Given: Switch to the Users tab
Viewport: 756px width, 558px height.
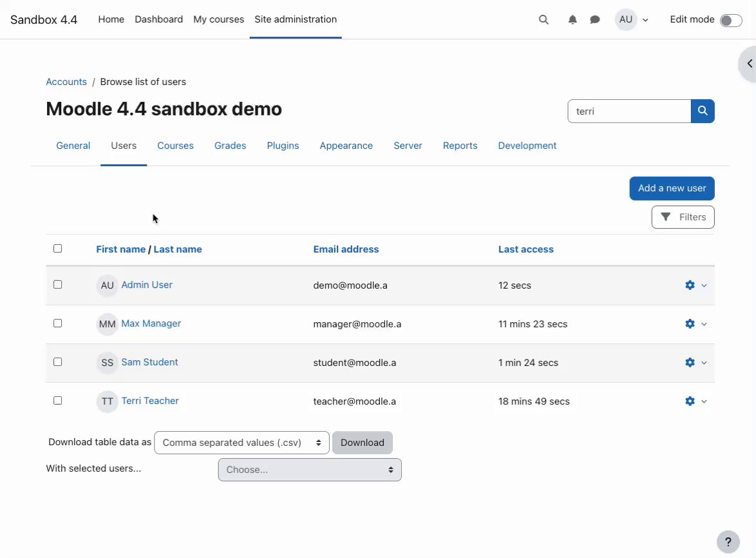Looking at the screenshot, I should [124, 146].
